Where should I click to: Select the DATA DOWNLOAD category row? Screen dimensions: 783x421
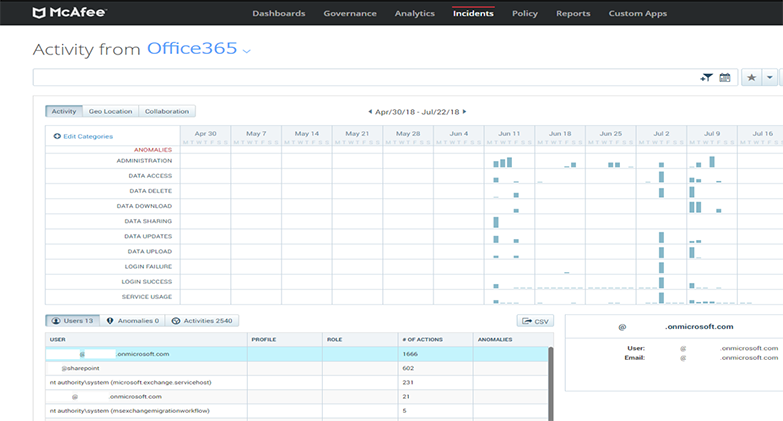pos(144,206)
